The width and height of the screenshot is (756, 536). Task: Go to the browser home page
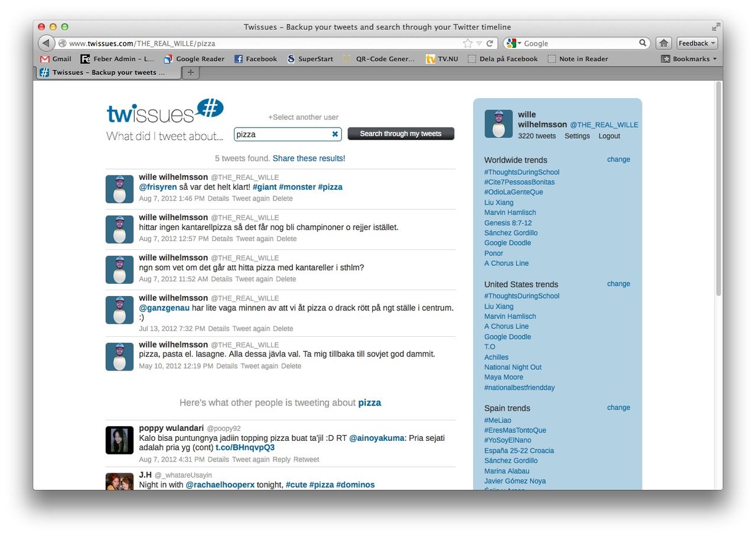click(x=663, y=43)
